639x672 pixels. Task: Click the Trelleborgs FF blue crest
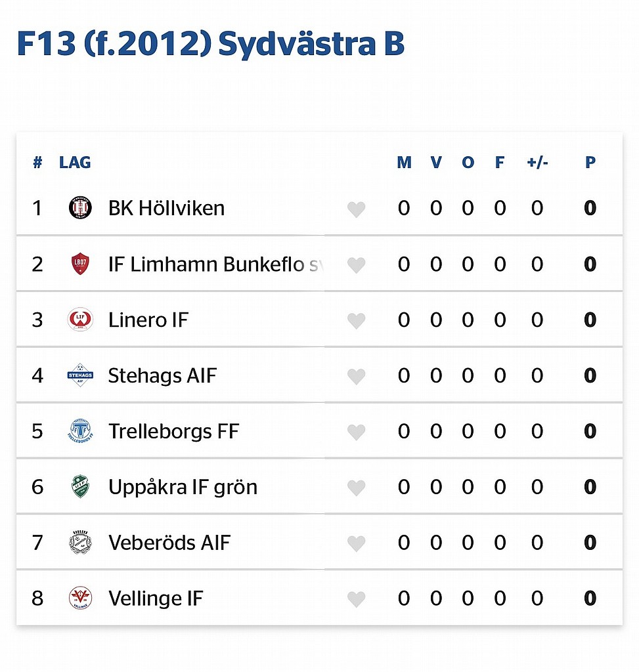[x=80, y=430]
